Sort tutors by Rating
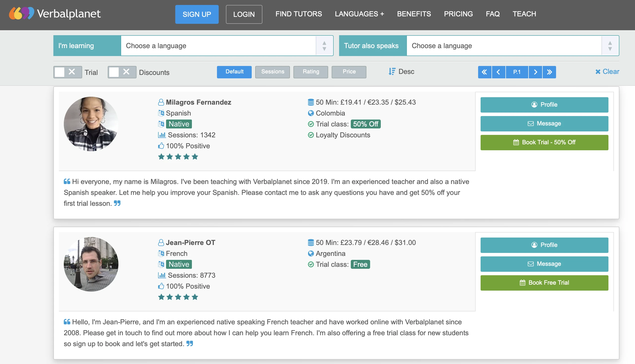The height and width of the screenshot is (364, 635). [311, 72]
